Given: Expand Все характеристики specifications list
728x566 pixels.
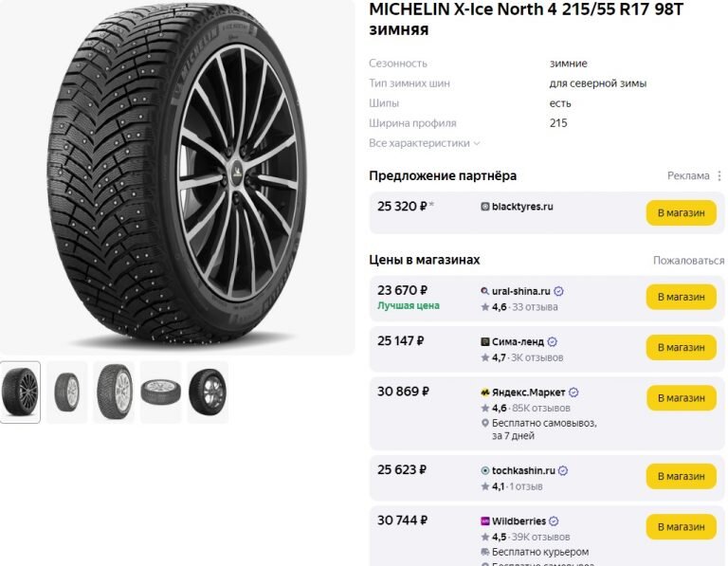Looking at the screenshot, I should tap(424, 143).
